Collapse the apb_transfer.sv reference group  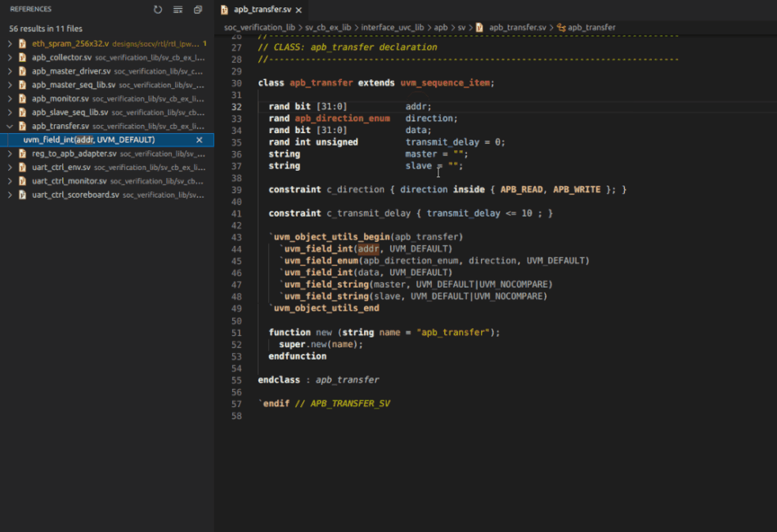(x=10, y=127)
